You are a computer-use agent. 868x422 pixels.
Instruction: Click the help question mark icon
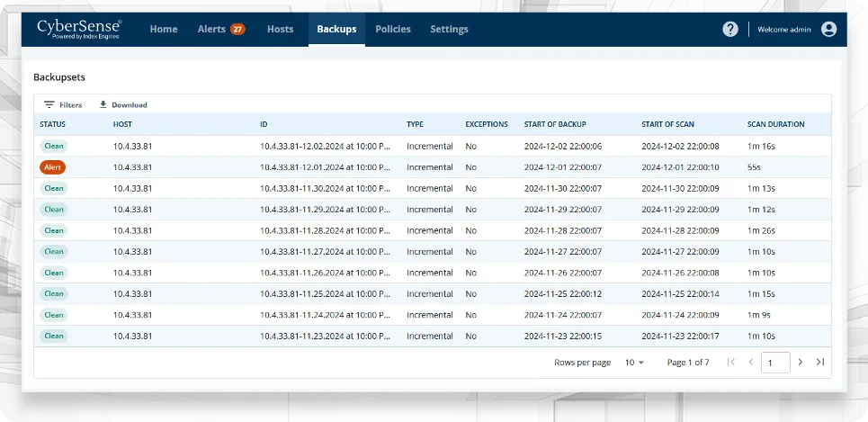coord(730,29)
